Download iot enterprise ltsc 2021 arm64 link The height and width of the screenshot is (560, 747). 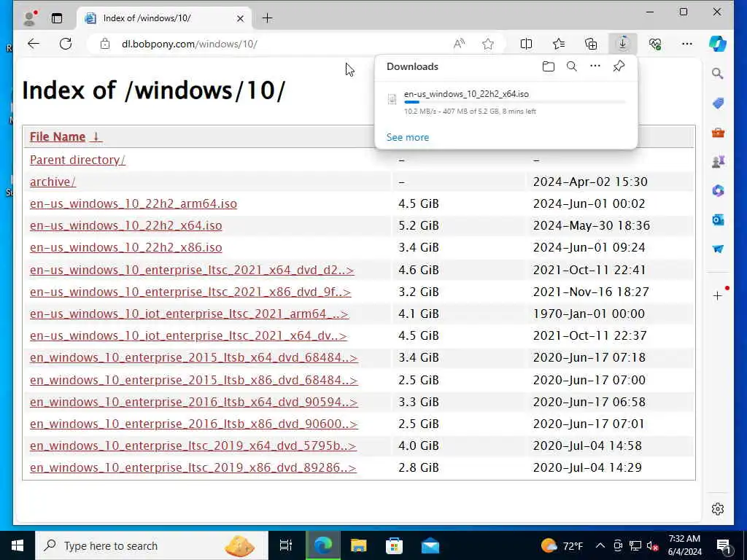(x=189, y=314)
